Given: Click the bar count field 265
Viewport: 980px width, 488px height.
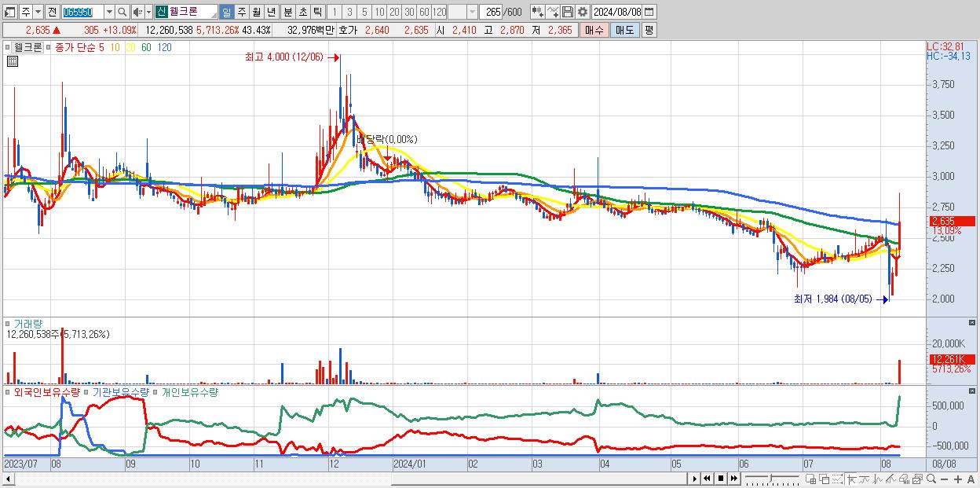Looking at the screenshot, I should (x=491, y=12).
